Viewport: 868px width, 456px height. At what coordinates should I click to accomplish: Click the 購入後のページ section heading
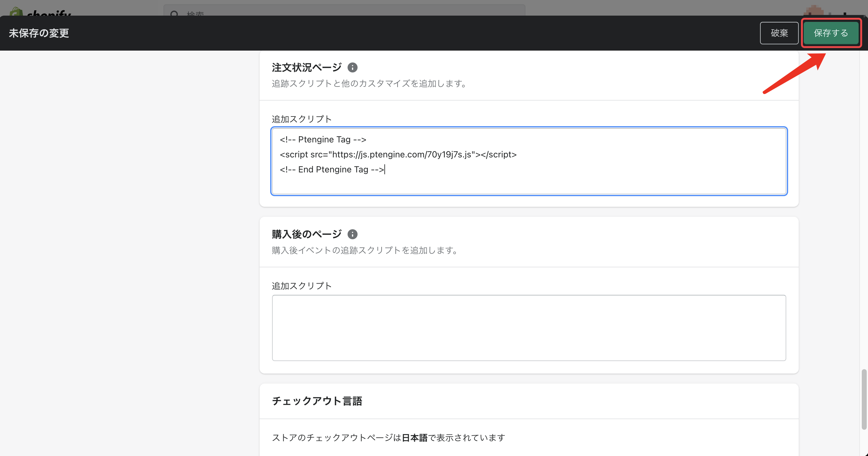tap(307, 234)
